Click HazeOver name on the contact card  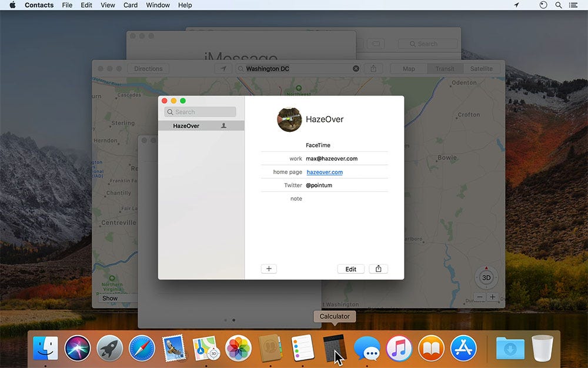[x=325, y=120]
